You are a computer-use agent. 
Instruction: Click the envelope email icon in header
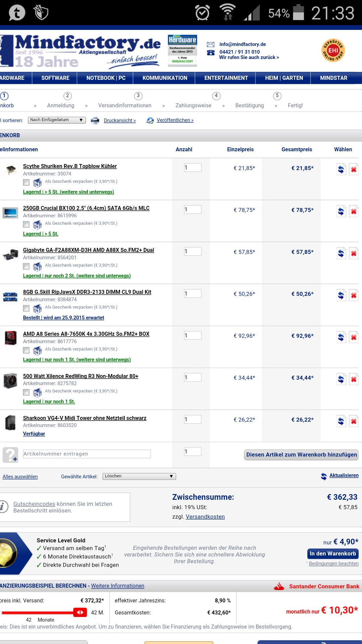(x=210, y=44)
